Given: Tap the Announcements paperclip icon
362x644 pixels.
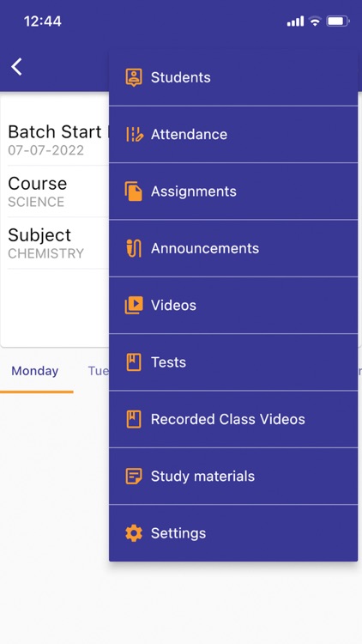Looking at the screenshot, I should pos(134,248).
